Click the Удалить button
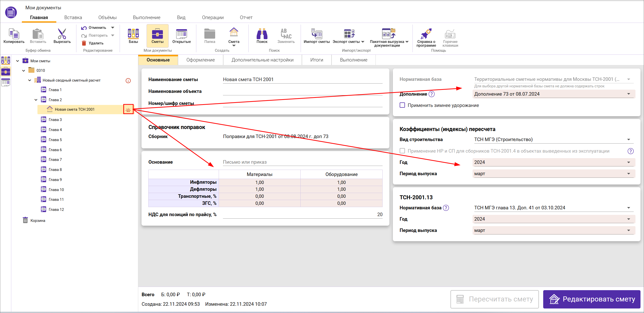Viewport: 644px width, 313px height. click(x=93, y=43)
